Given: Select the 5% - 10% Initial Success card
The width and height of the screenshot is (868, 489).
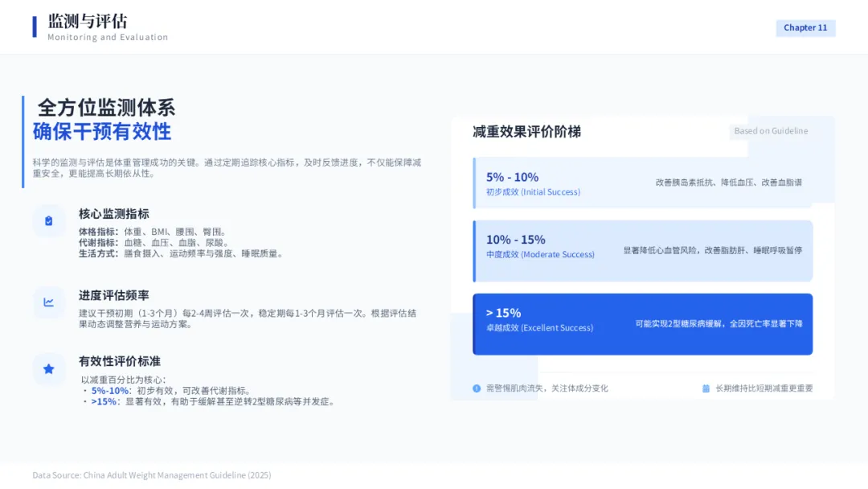Looking at the screenshot, I should click(643, 183).
